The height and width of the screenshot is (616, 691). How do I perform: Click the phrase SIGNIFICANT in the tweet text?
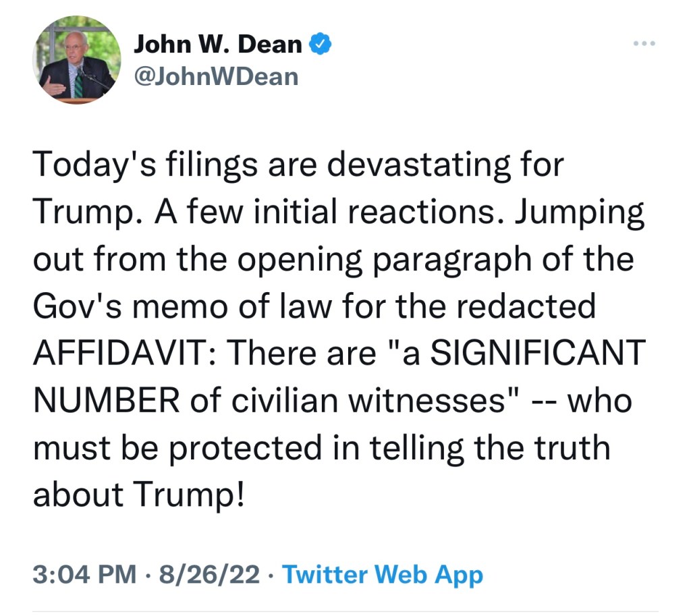point(538,353)
